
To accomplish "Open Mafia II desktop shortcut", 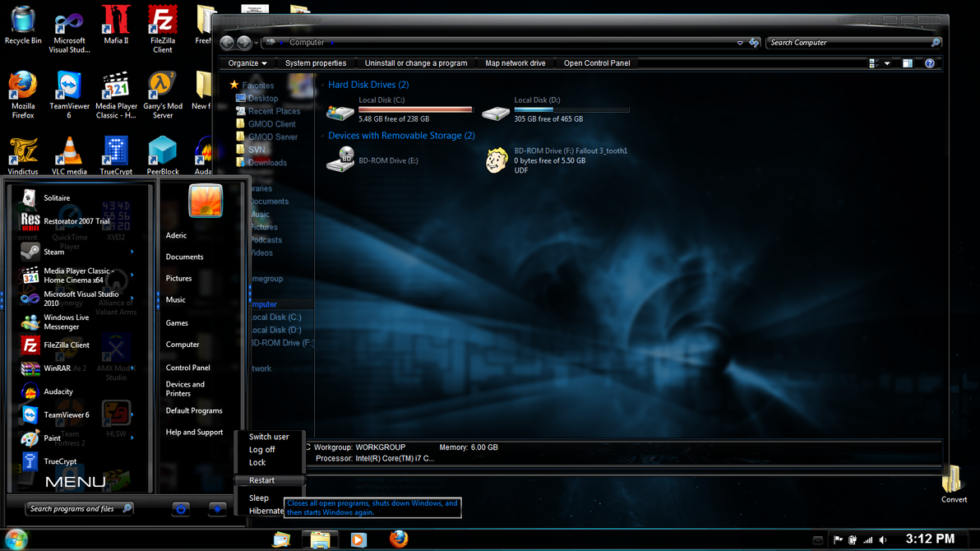I will [x=116, y=25].
